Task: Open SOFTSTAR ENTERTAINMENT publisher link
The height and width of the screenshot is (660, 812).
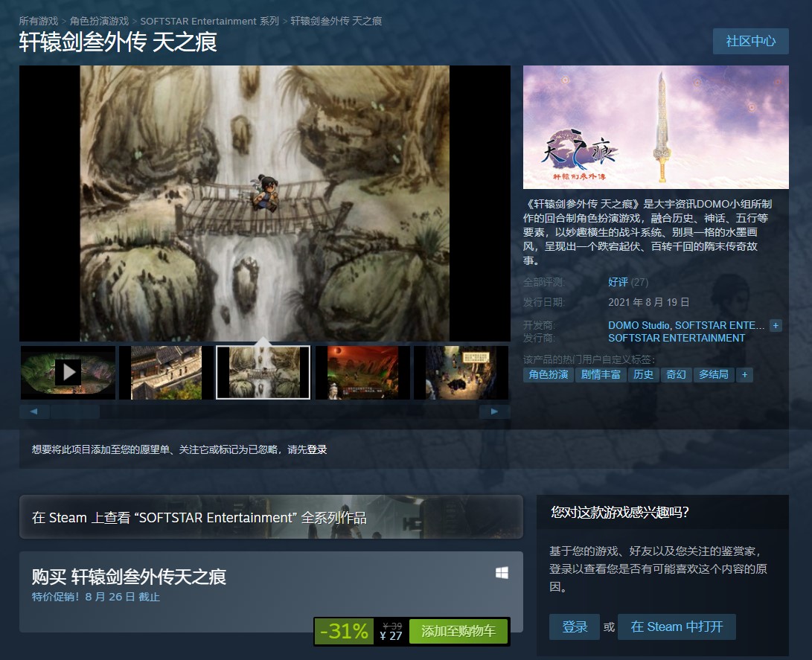Action: pos(677,338)
